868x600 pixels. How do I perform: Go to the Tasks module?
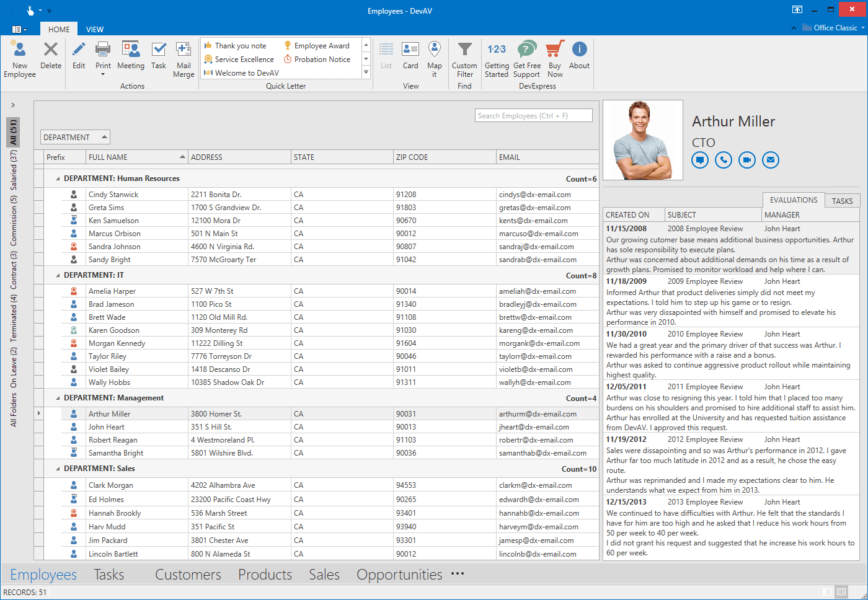click(x=109, y=575)
